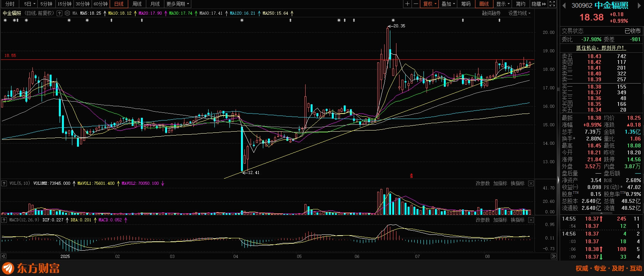
Task: Open moving average settings gear icon
Action: [x=67, y=13]
